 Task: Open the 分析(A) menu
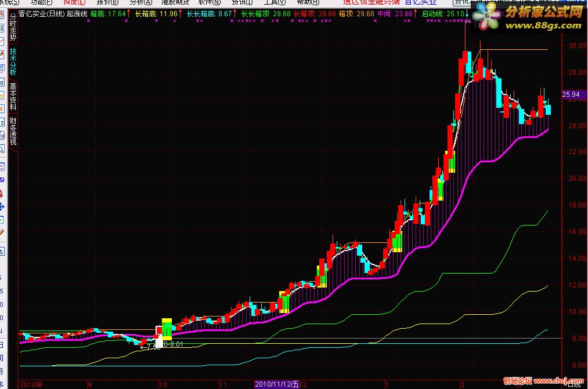click(x=140, y=2)
